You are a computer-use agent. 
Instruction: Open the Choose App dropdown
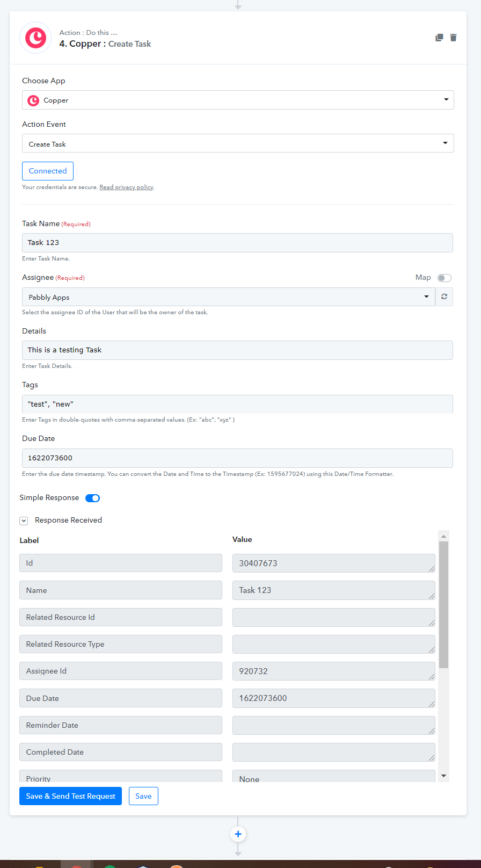(238, 100)
